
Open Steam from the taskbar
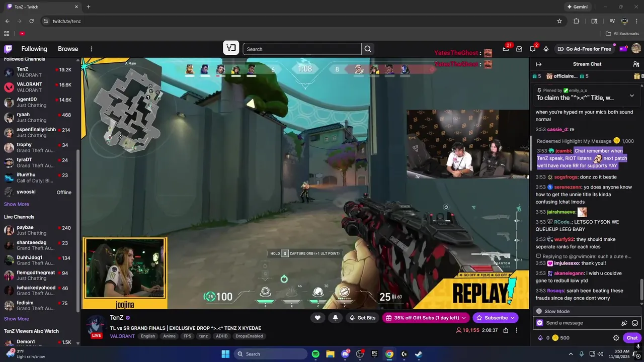click(419, 354)
